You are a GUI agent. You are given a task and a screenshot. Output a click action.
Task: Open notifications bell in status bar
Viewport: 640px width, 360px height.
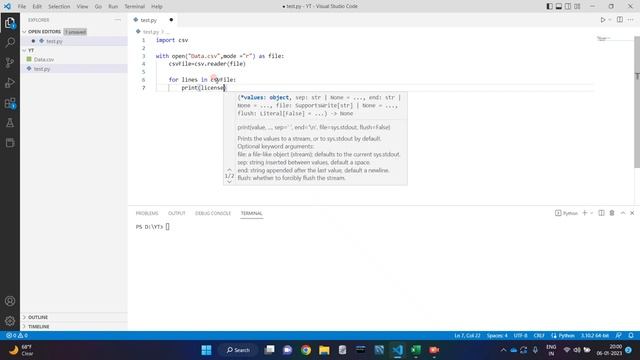click(x=631, y=336)
